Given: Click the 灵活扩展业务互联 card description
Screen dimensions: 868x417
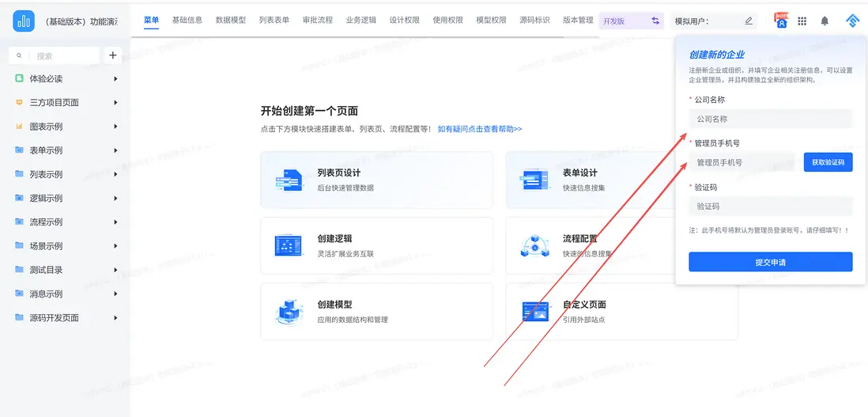Looking at the screenshot, I should pyautogui.click(x=345, y=254).
